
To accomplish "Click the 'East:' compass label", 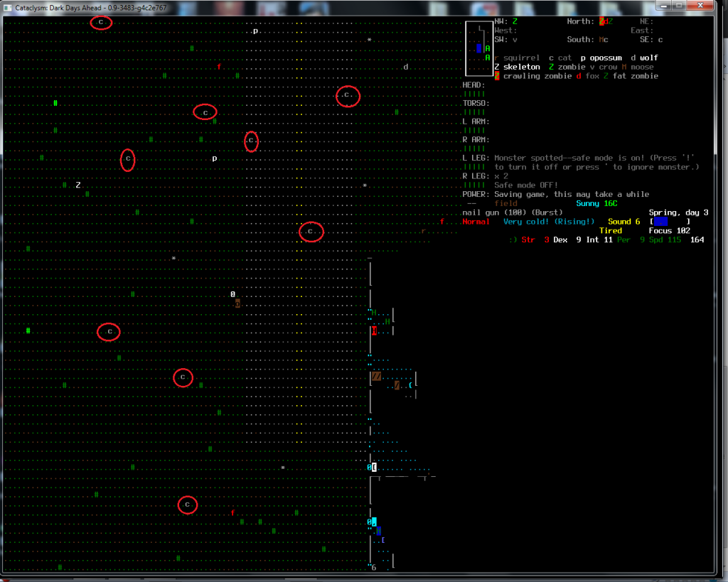I will click(642, 30).
